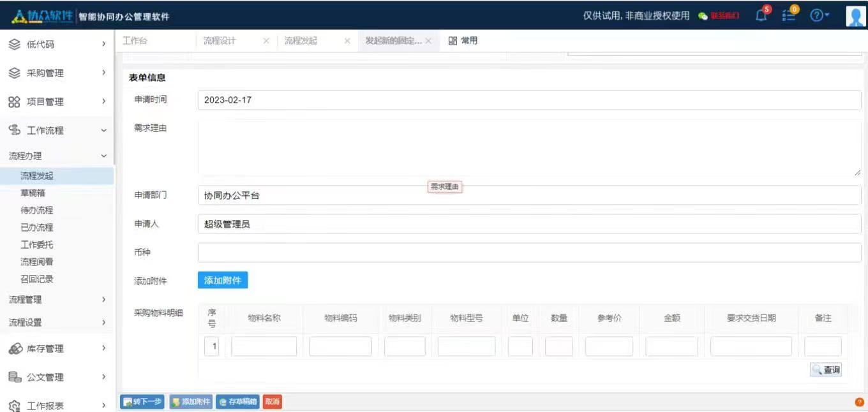Open the notification bell with 5 alerts
This screenshot has width=868, height=412.
761,15
